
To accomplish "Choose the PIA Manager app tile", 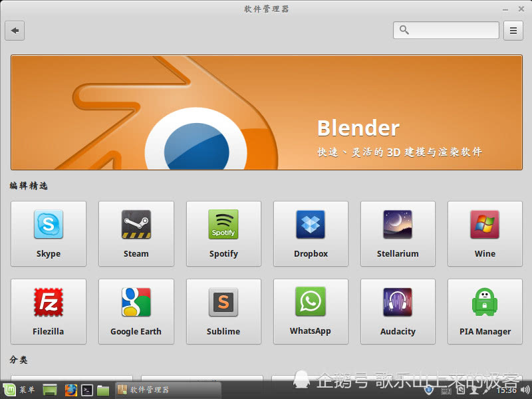I will click(485, 311).
